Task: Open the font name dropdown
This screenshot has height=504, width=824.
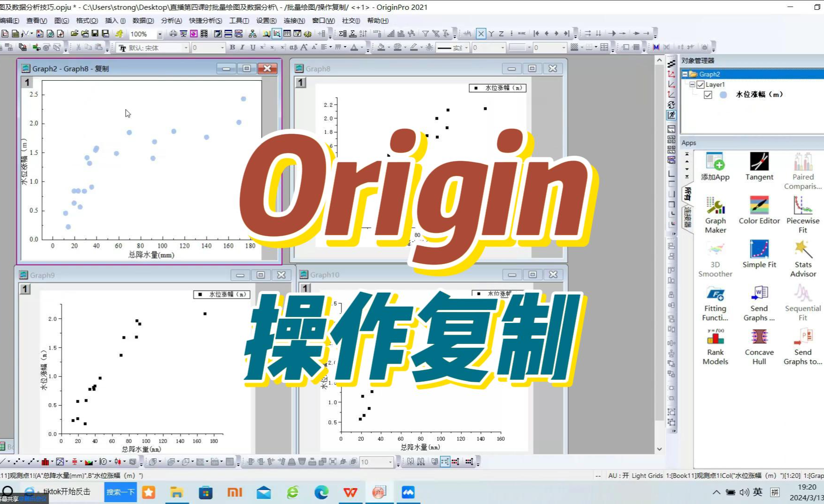Action: [186, 48]
